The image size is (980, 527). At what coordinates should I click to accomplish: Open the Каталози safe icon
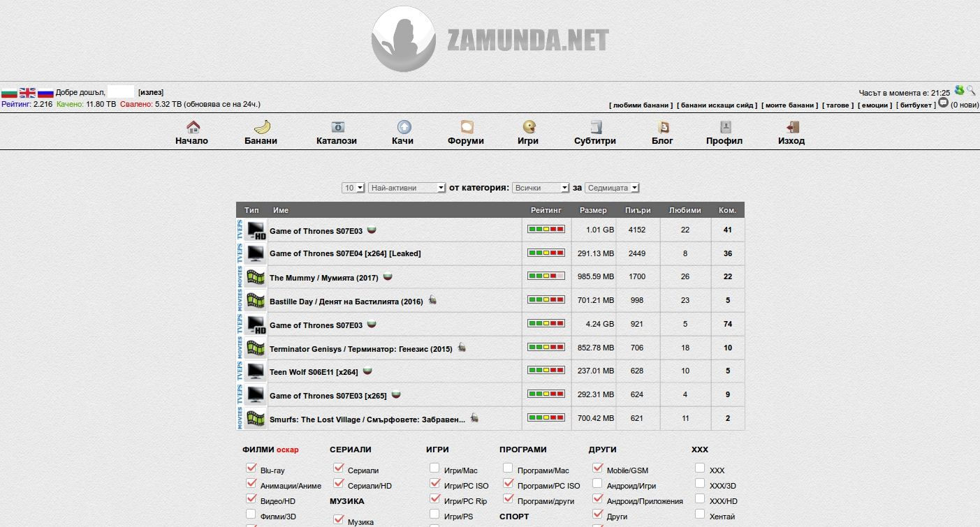337,127
